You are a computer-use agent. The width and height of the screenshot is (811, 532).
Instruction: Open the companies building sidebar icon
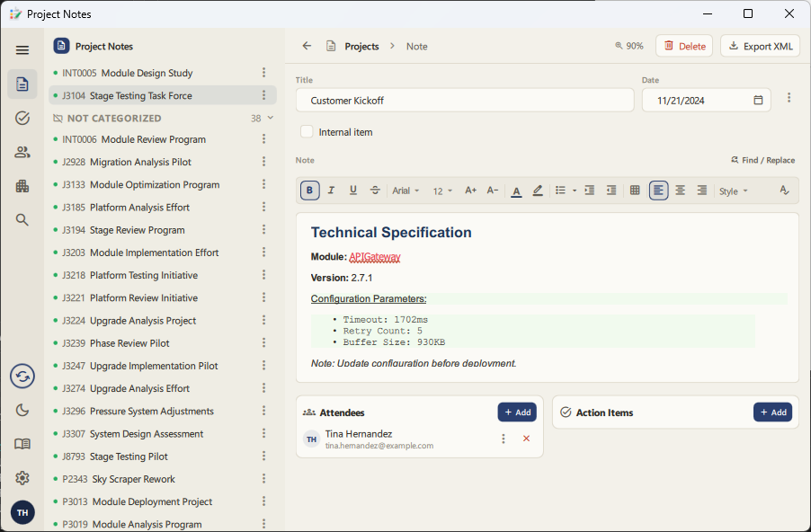click(22, 186)
